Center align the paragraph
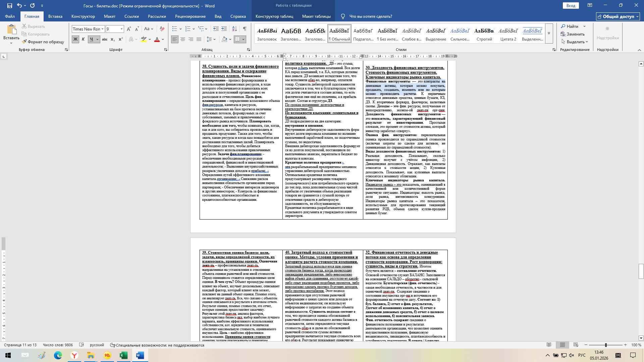This screenshot has height=362, width=644. pos(183,40)
